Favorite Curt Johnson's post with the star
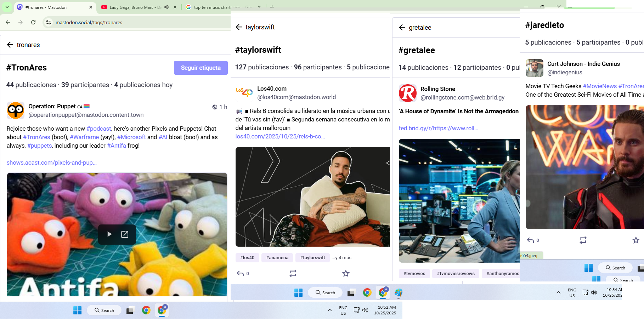This screenshot has width=644, height=319. coord(636,240)
